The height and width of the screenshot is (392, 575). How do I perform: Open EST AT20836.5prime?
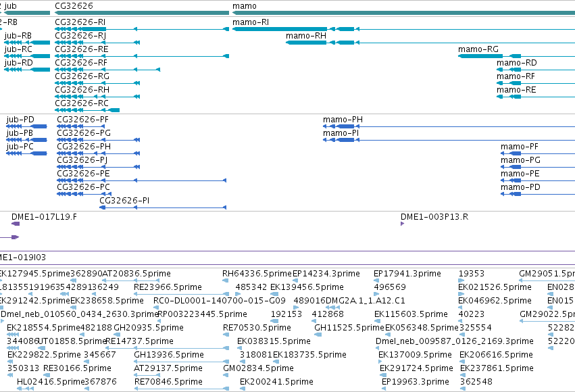pos(136,274)
